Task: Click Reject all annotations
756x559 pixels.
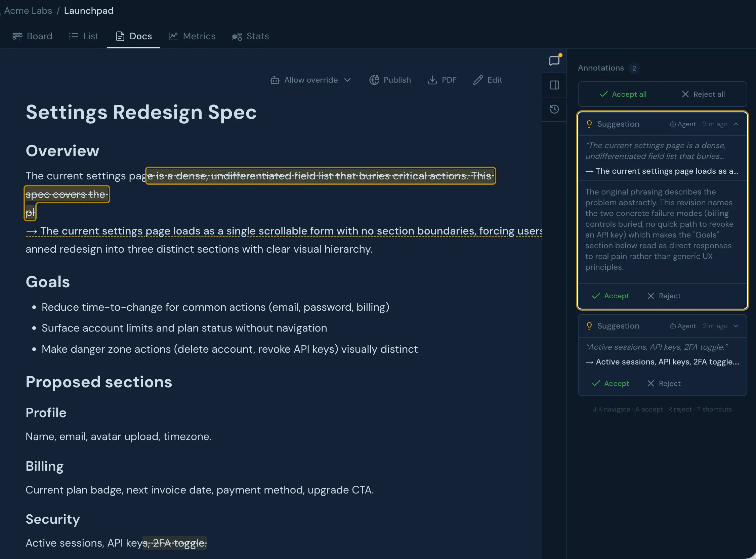Action: [x=703, y=94]
